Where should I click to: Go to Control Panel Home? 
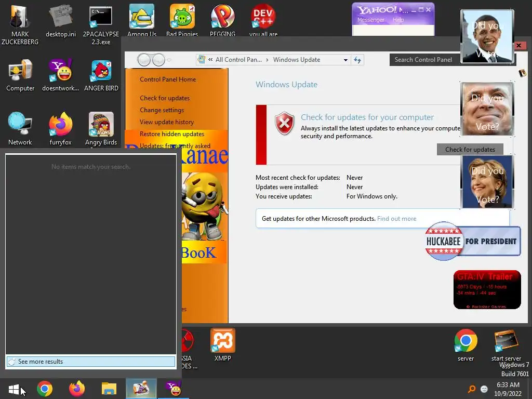(x=168, y=79)
